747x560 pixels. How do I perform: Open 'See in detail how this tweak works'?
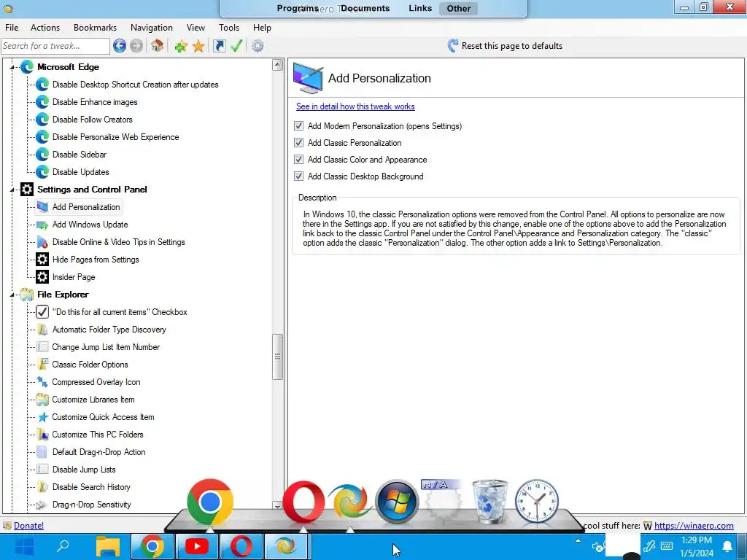coord(355,106)
